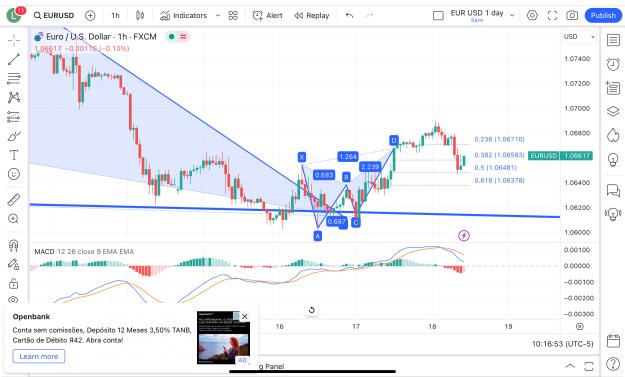The image size is (625, 377).
Task: Open the alerts clock panel
Action: pos(613,64)
